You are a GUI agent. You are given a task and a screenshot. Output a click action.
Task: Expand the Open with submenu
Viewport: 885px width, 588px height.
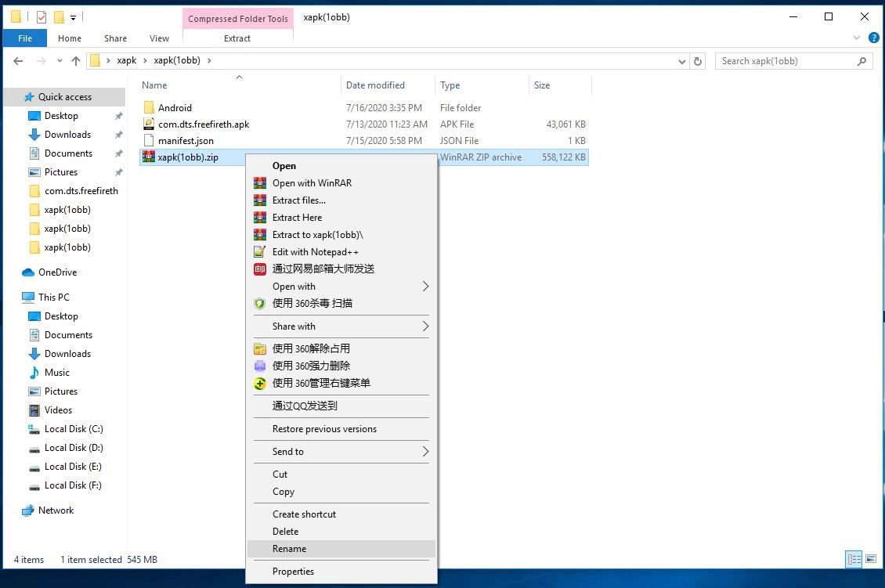pos(341,287)
